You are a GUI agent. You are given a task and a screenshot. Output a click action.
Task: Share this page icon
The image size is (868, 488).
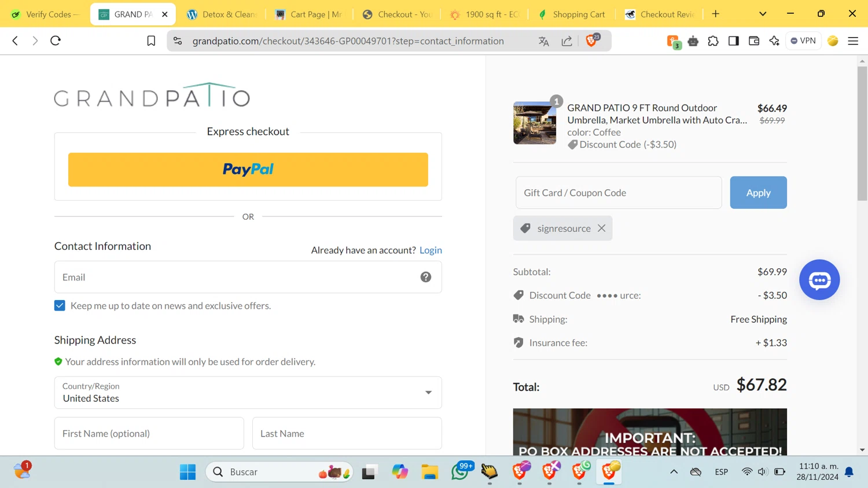pos(567,41)
